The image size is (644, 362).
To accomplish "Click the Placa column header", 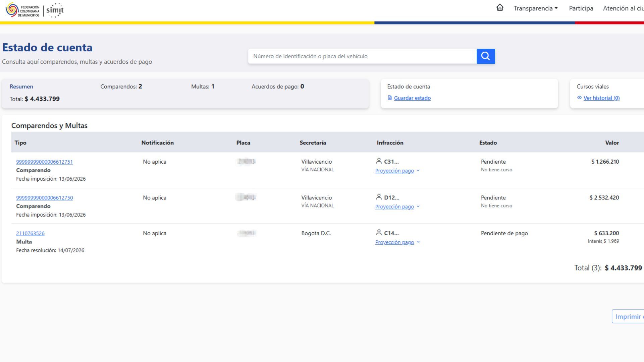I will (243, 142).
